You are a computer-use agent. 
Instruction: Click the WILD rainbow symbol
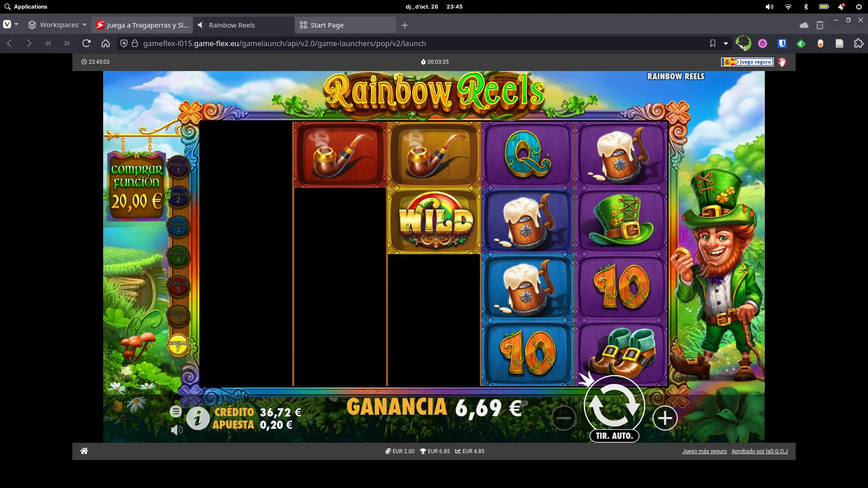434,221
